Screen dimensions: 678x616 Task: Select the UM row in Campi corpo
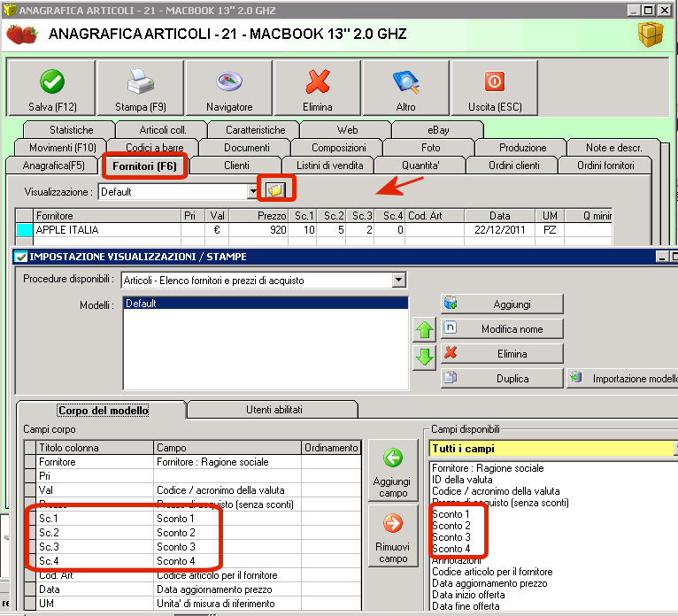click(192, 604)
